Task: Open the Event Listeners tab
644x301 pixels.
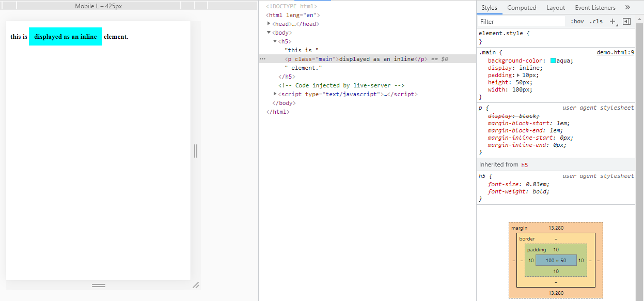Action: pos(595,8)
